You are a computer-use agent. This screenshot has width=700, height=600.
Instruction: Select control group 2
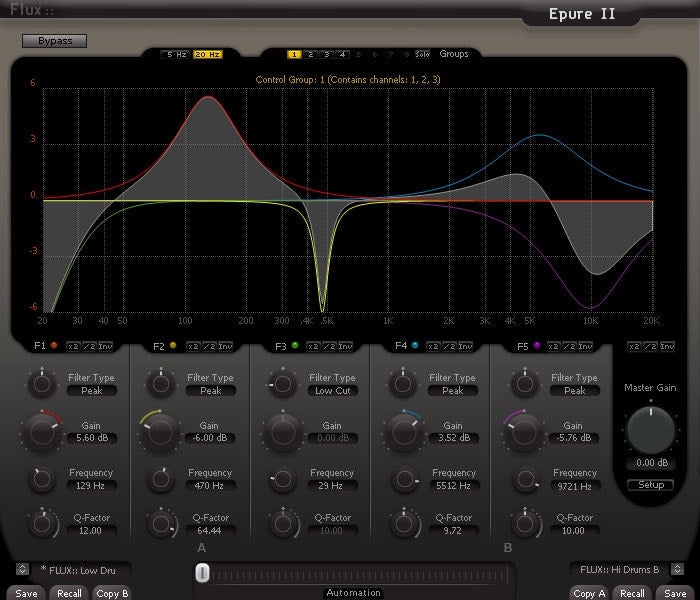pos(310,54)
